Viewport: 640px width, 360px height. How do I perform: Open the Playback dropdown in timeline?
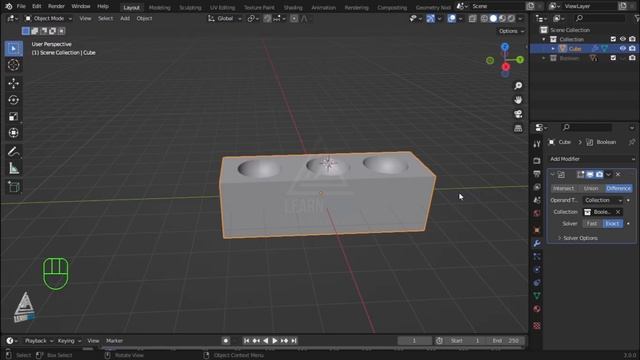tap(39, 341)
